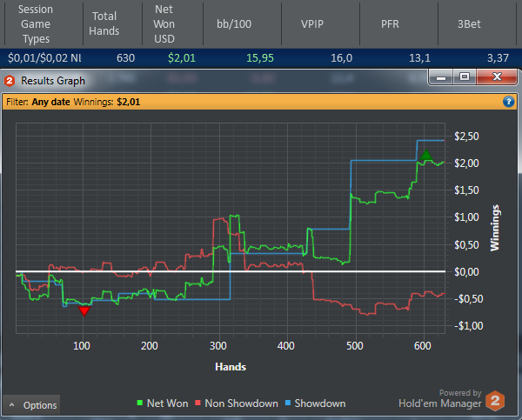Click the 630 total hands cell
Image resolution: width=522 pixels, height=420 pixels.
[x=125, y=58]
